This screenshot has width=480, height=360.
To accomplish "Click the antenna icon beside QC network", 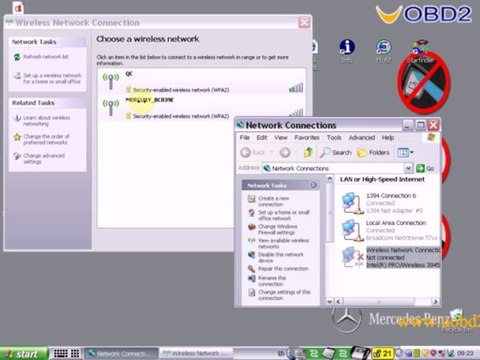I will pos(111,81).
